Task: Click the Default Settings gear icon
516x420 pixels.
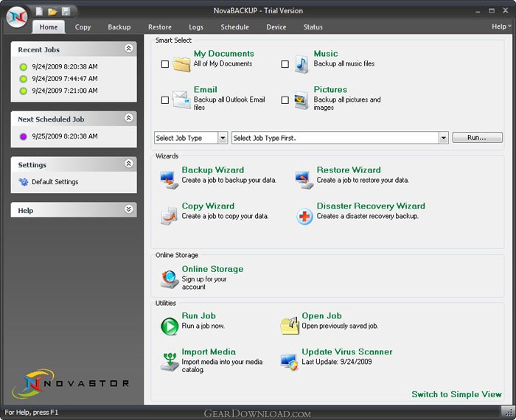Action: click(x=24, y=182)
